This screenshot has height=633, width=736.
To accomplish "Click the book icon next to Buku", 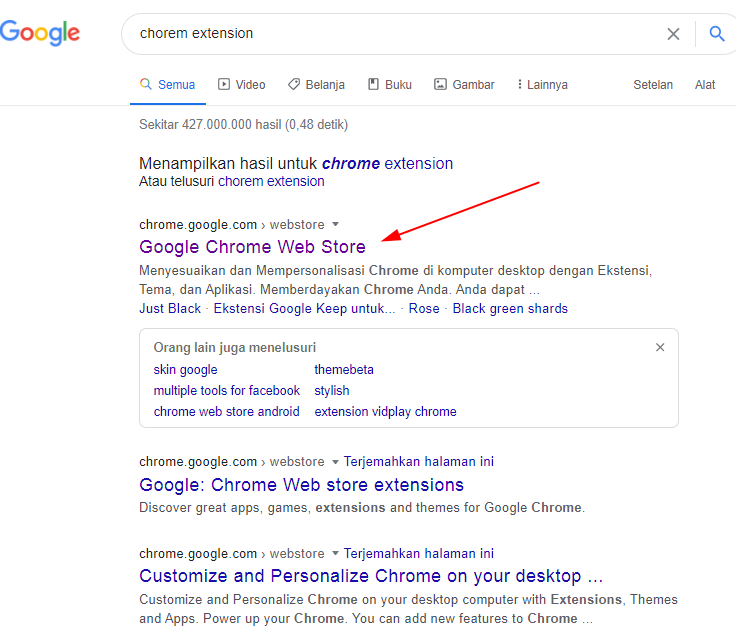I will [x=373, y=84].
